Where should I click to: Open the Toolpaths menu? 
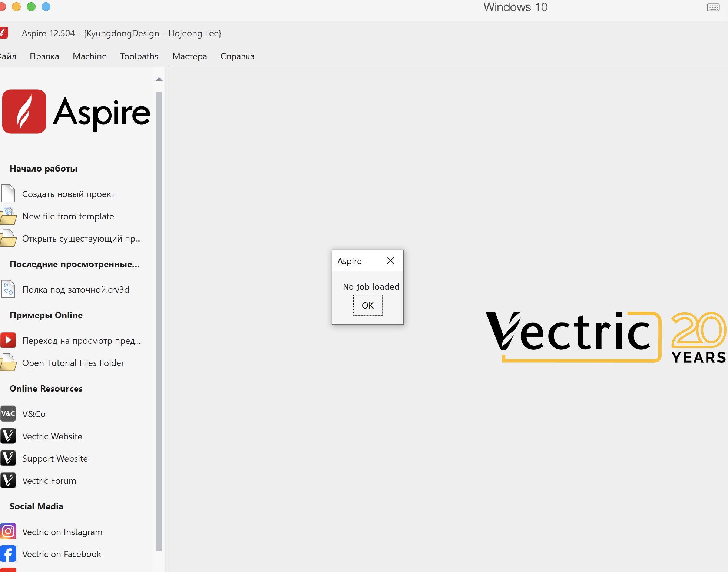coord(139,56)
